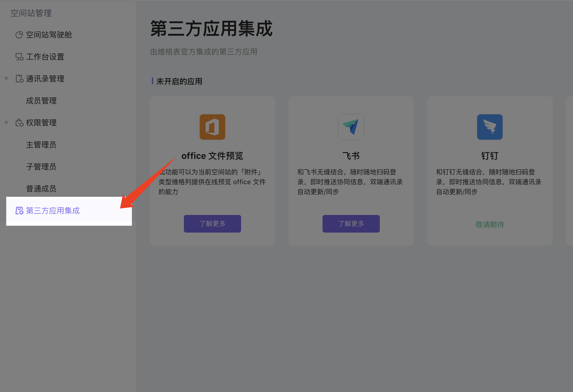The width and height of the screenshot is (573, 392).
Task: Click 了解更多 under office 文件预览
Action: [212, 223]
